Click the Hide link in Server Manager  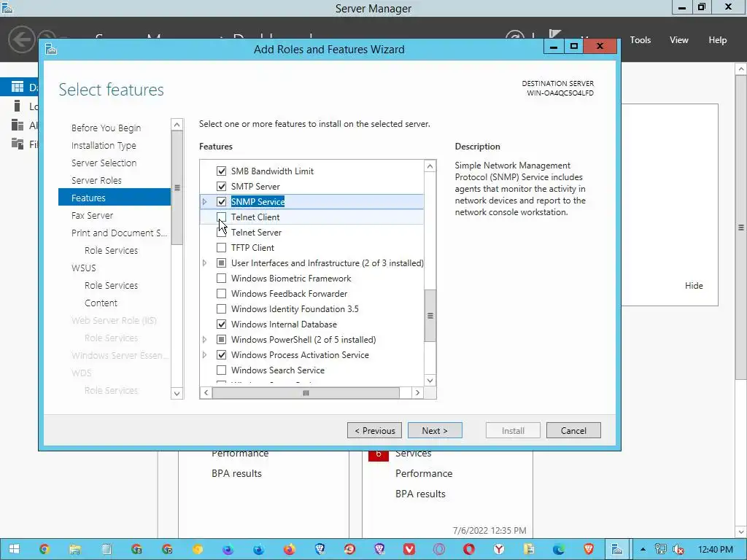[x=694, y=286]
